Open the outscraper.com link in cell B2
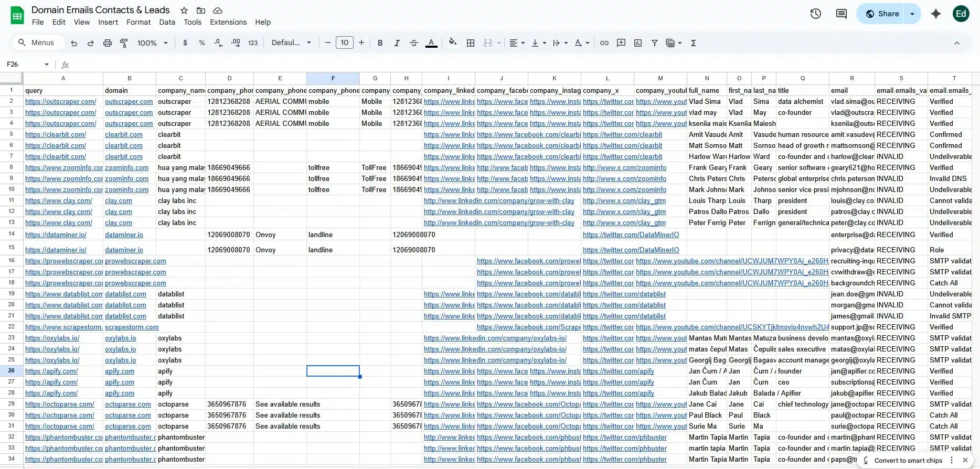The width and height of the screenshot is (980, 469). [129, 102]
